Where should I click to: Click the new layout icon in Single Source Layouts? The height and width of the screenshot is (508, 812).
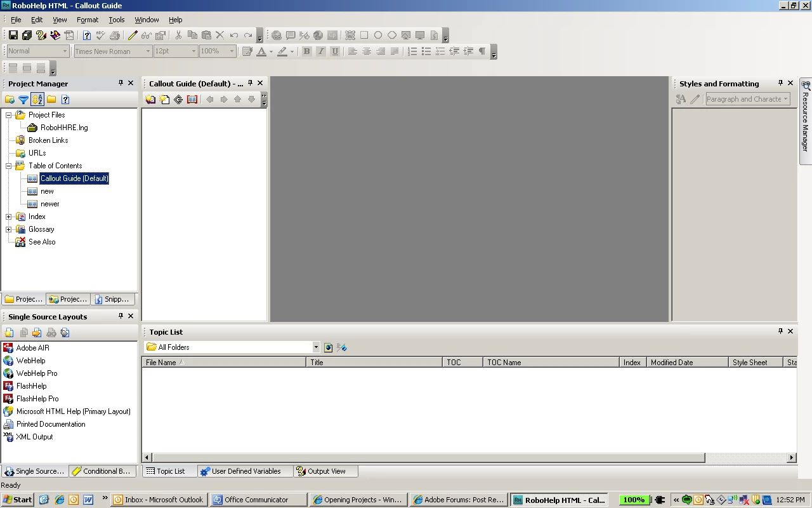[10, 333]
